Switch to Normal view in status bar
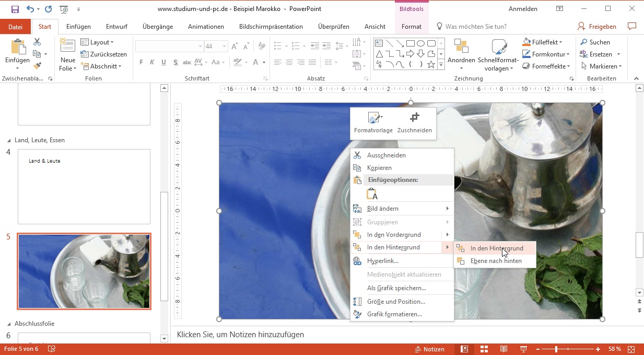Viewport: 644px width, 355px height. click(x=464, y=349)
